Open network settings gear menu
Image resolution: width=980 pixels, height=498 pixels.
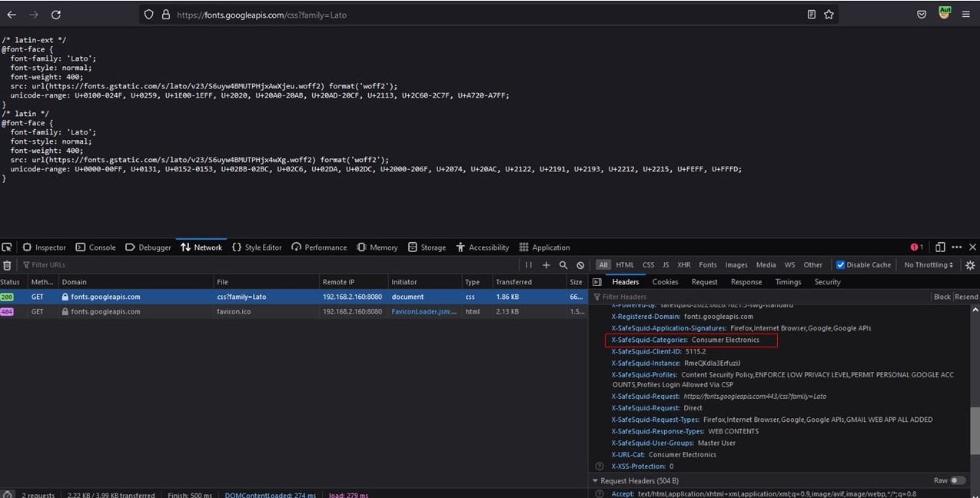point(970,265)
